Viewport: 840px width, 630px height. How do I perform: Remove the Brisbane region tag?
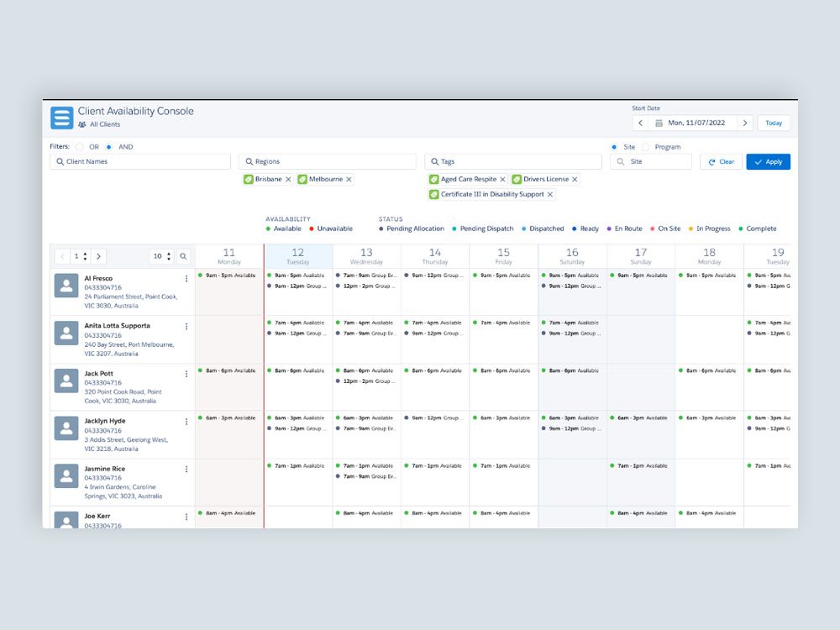(x=288, y=180)
